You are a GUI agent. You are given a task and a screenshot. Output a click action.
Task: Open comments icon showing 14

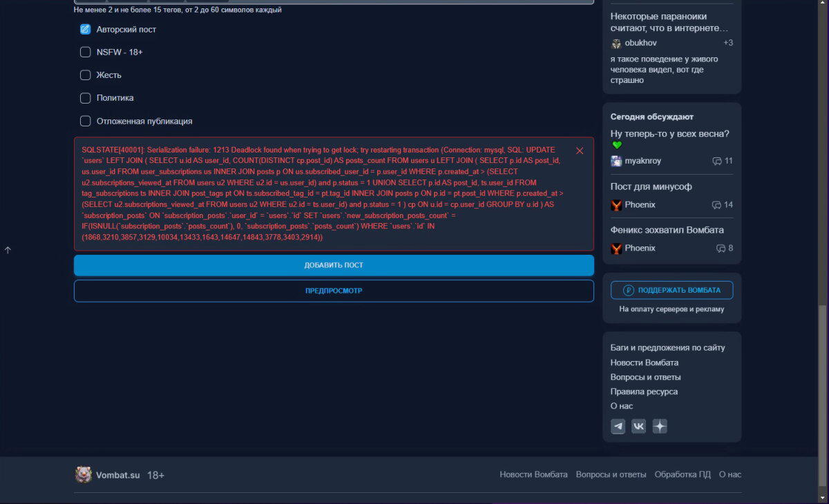pos(716,205)
